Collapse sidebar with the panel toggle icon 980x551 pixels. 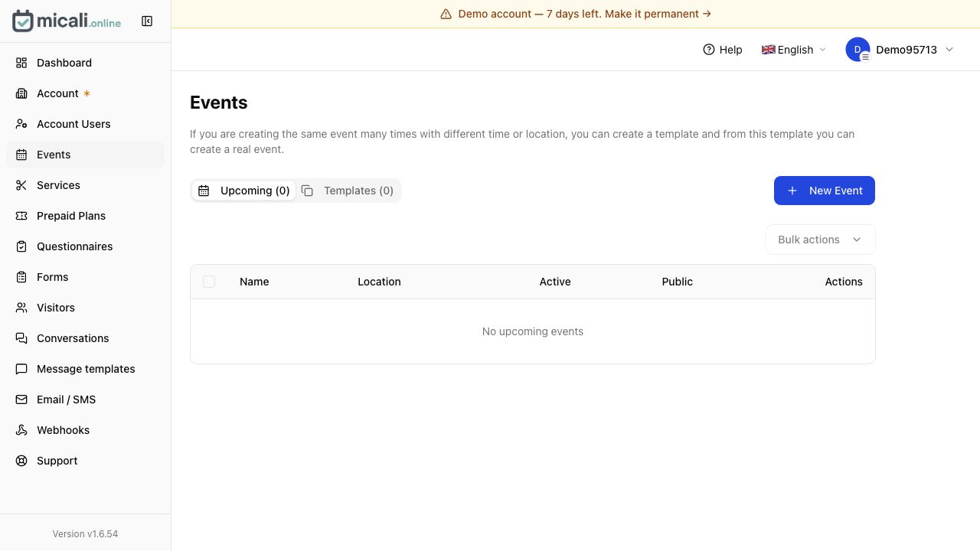point(147,21)
